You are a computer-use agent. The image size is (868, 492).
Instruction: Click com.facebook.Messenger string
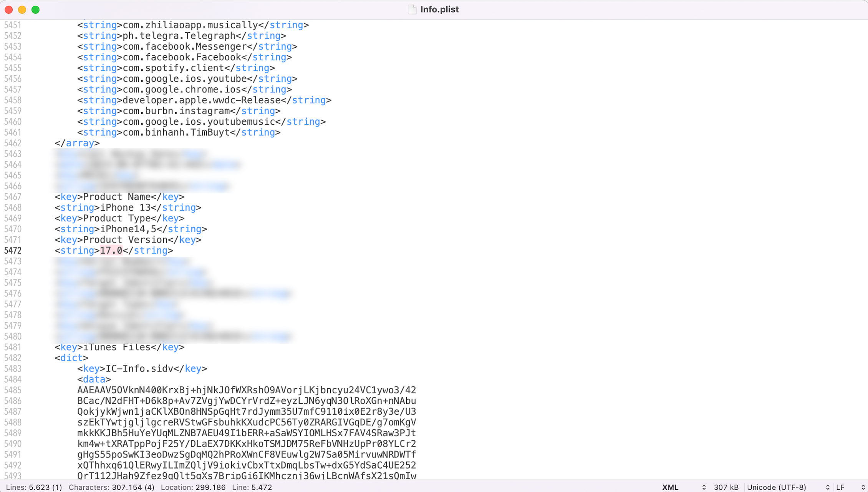tap(184, 47)
